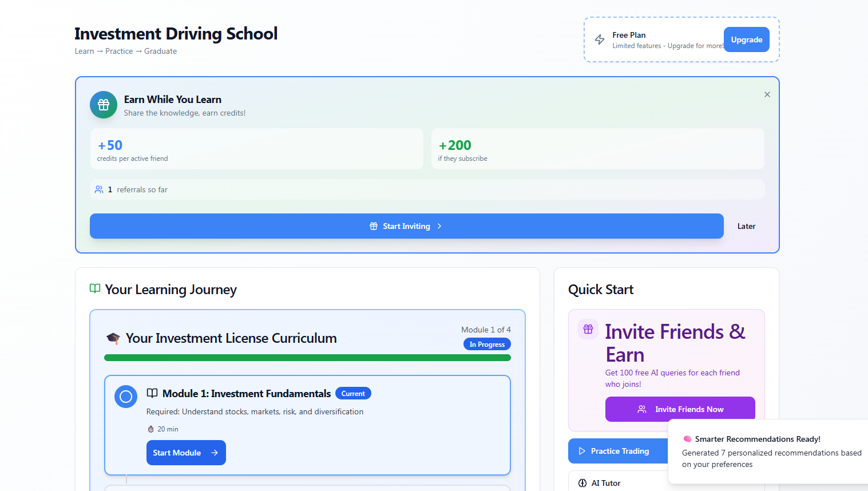
Task: Click the Limited features - Upgrade for more text
Action: [668, 46]
